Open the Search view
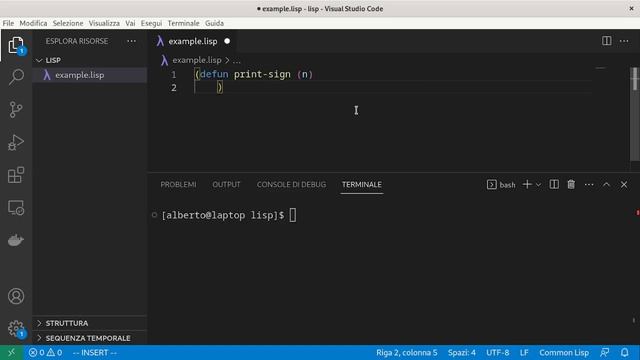The height and width of the screenshot is (360, 640). tap(16, 77)
